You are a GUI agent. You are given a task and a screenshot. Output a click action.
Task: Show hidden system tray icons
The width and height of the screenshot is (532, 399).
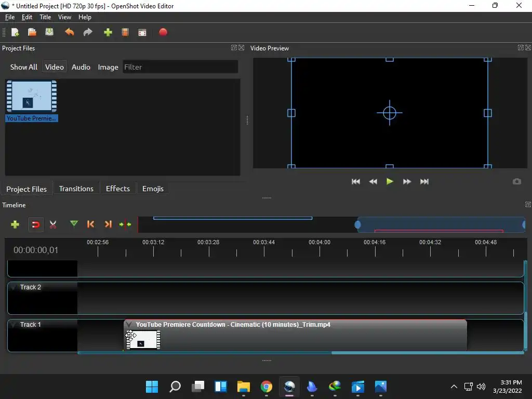(454, 387)
